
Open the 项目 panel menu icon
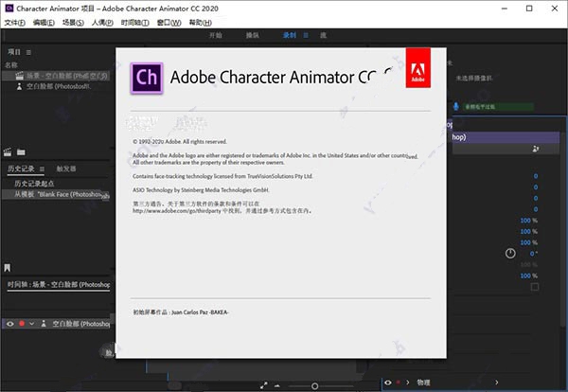click(x=28, y=52)
